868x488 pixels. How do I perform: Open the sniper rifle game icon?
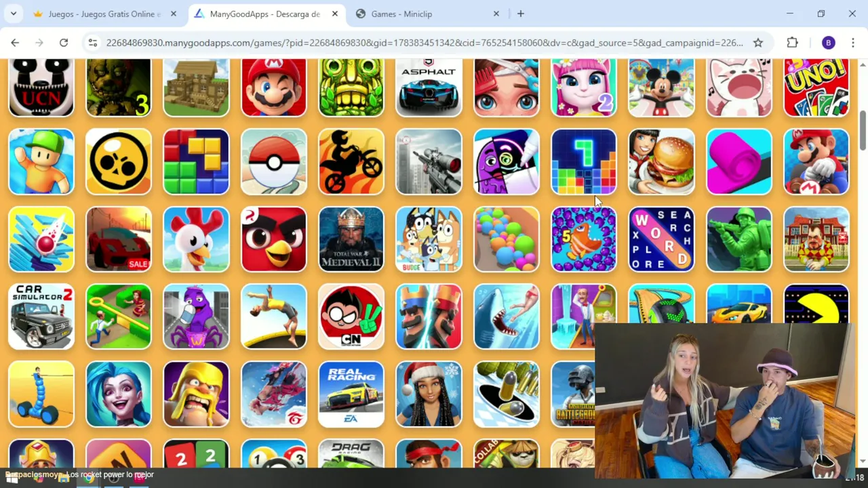pyautogui.click(x=429, y=162)
